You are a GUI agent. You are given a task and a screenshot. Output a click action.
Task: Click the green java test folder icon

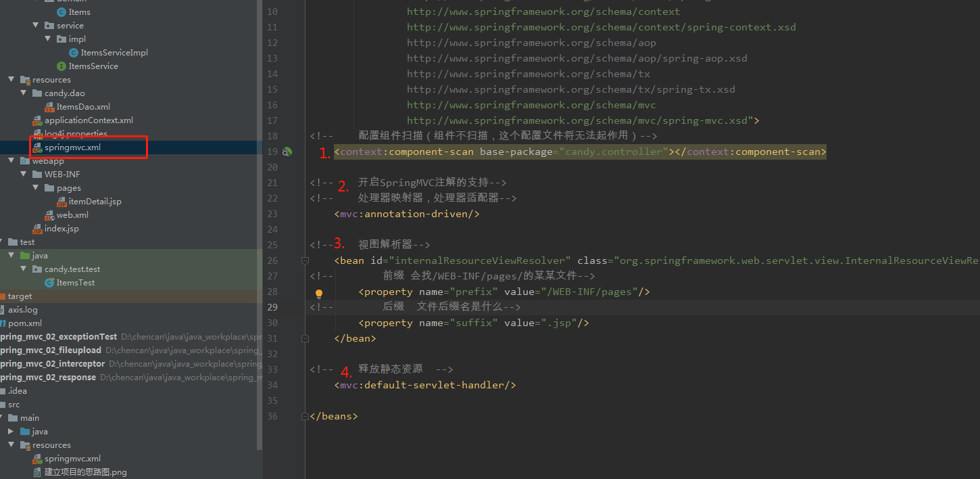[x=25, y=256]
